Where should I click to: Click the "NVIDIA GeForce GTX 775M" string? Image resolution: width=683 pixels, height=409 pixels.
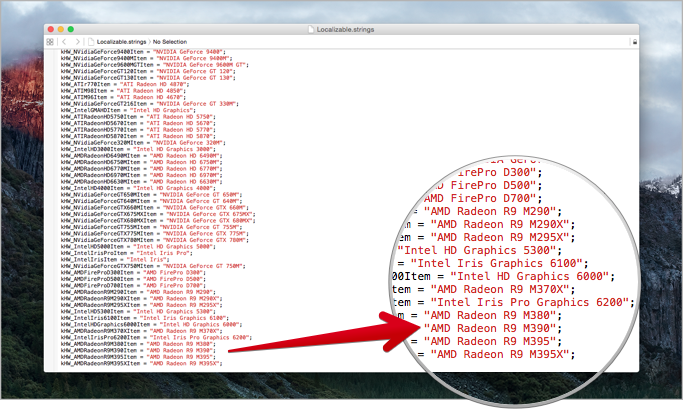pos(204,234)
